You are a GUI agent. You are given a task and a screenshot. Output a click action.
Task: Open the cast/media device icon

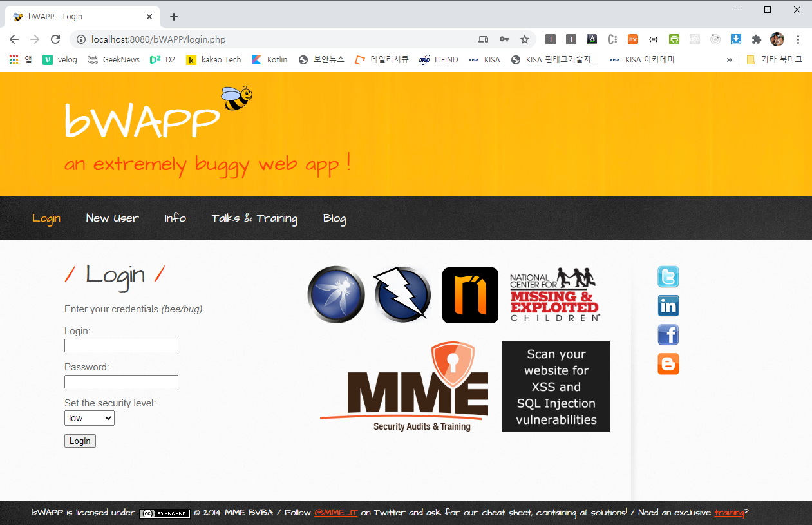click(x=484, y=39)
